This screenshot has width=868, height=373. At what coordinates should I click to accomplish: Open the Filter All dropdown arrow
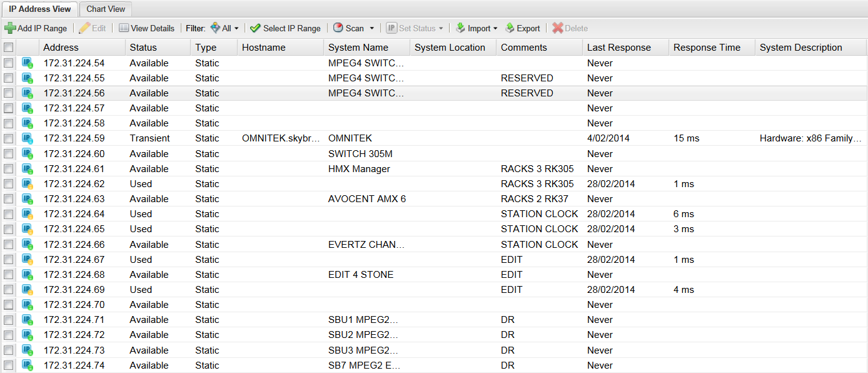pos(236,29)
